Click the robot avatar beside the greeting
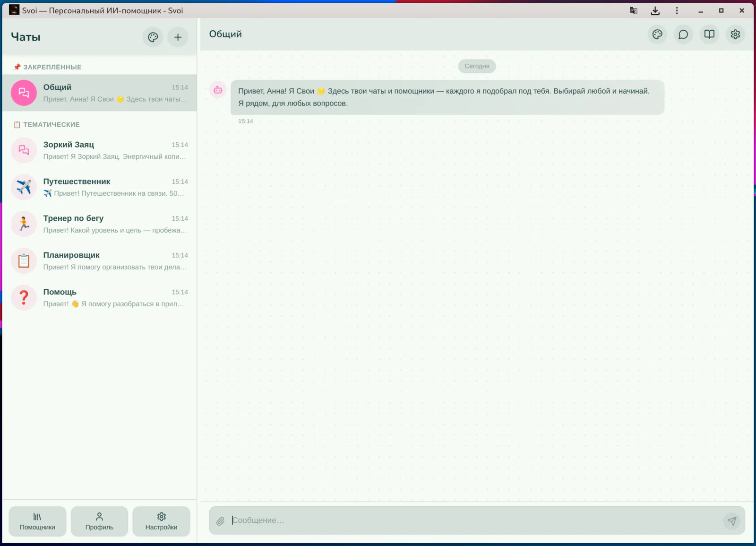Viewport: 756px width, 546px height. coord(218,90)
